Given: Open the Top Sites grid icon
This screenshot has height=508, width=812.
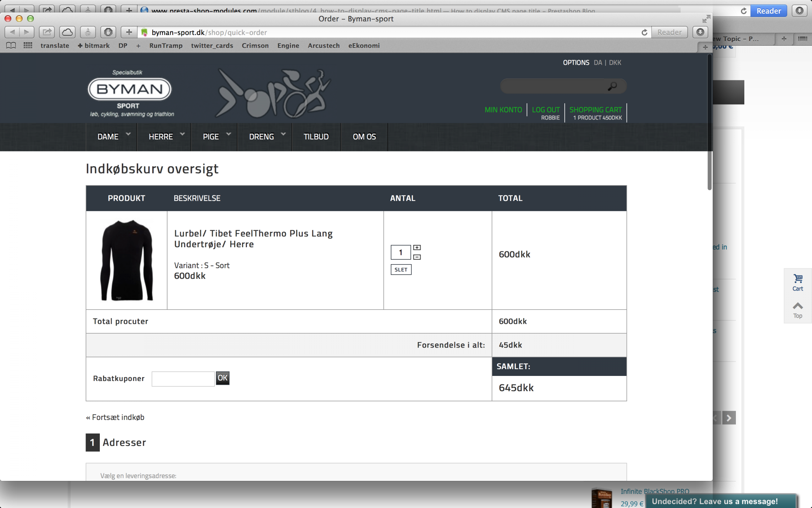Looking at the screenshot, I should 28,45.
